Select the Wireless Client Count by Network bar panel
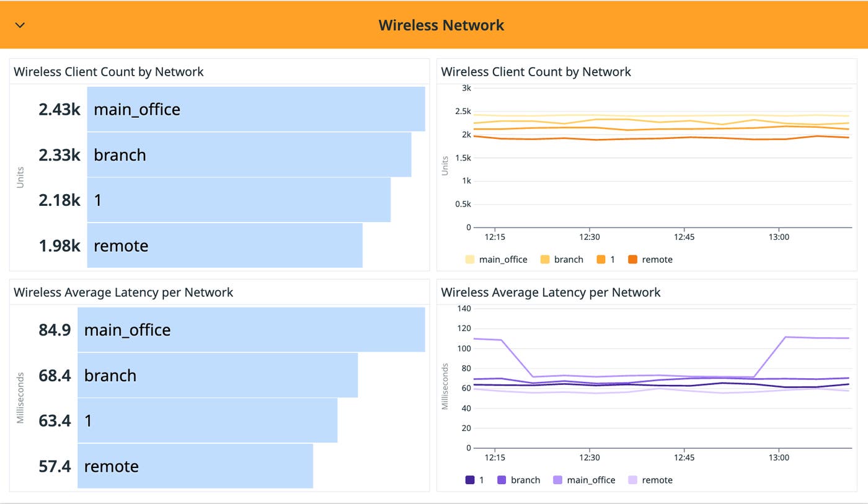868x504 pixels. tap(108, 72)
